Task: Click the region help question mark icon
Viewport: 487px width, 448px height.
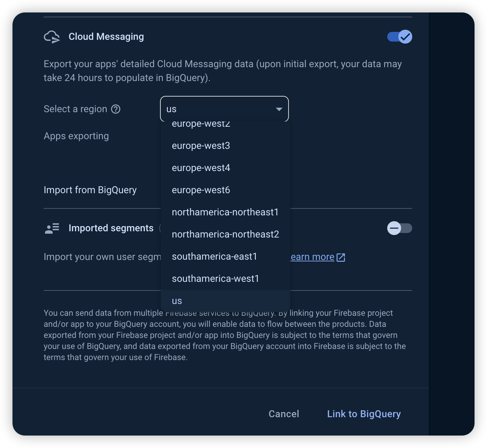Action: point(116,109)
